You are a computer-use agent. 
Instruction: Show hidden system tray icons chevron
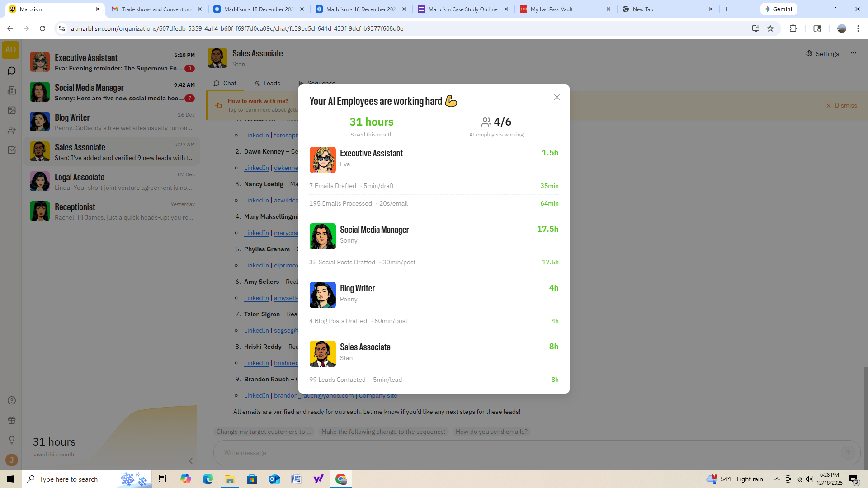[777, 479]
